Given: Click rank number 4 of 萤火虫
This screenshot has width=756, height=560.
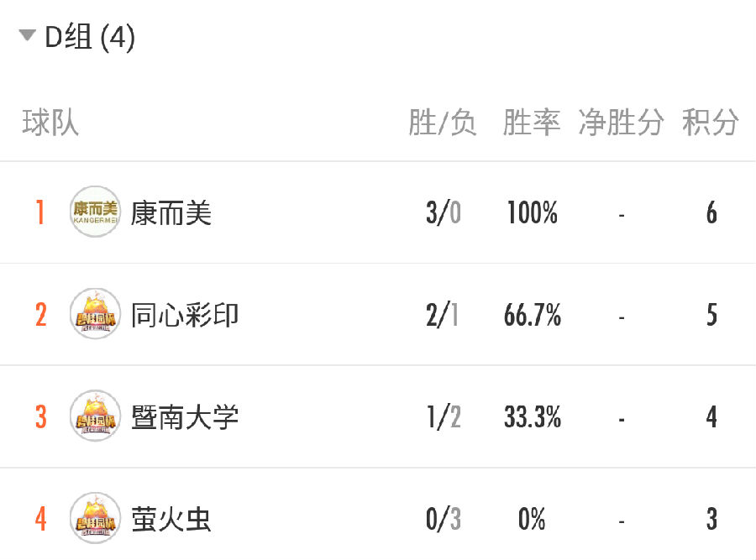Looking at the screenshot, I should pos(41,519).
